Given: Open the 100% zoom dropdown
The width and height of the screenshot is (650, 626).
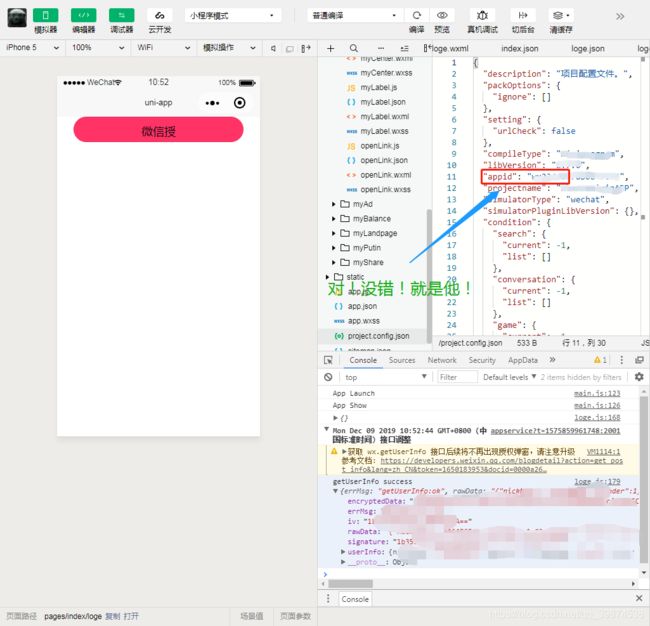Looking at the screenshot, I should click(x=97, y=48).
